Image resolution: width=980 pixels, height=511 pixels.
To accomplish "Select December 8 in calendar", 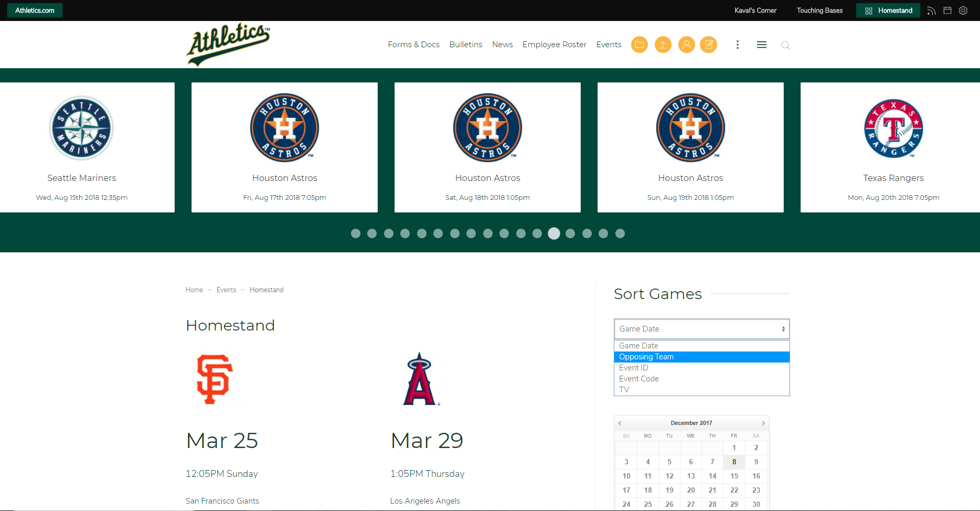I will [734, 462].
